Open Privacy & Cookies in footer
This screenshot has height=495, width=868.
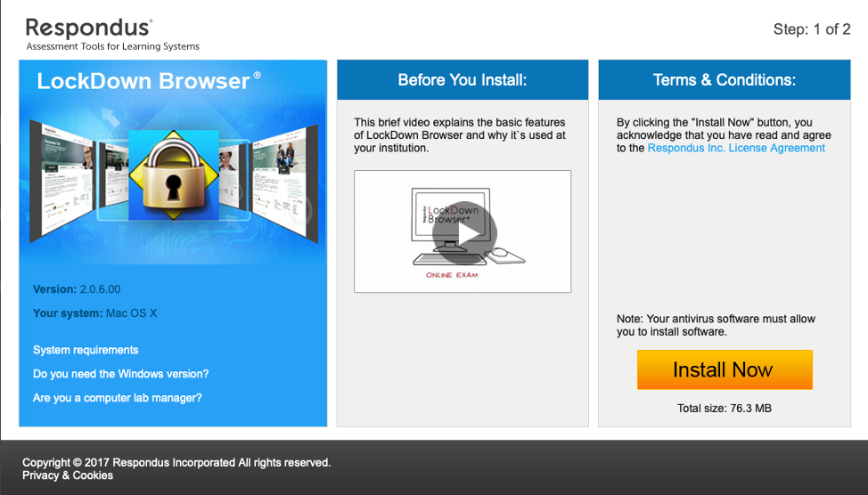(x=68, y=475)
